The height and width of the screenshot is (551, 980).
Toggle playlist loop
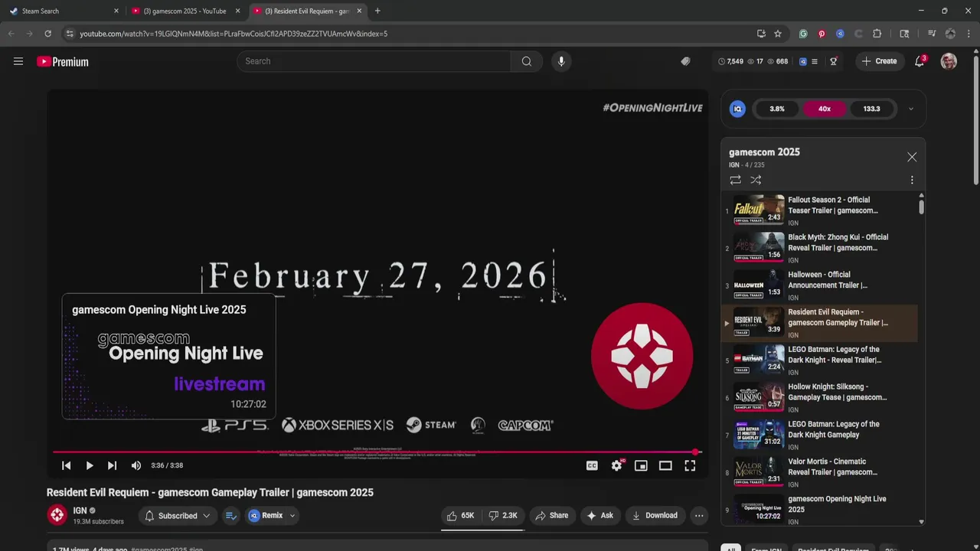(x=735, y=180)
